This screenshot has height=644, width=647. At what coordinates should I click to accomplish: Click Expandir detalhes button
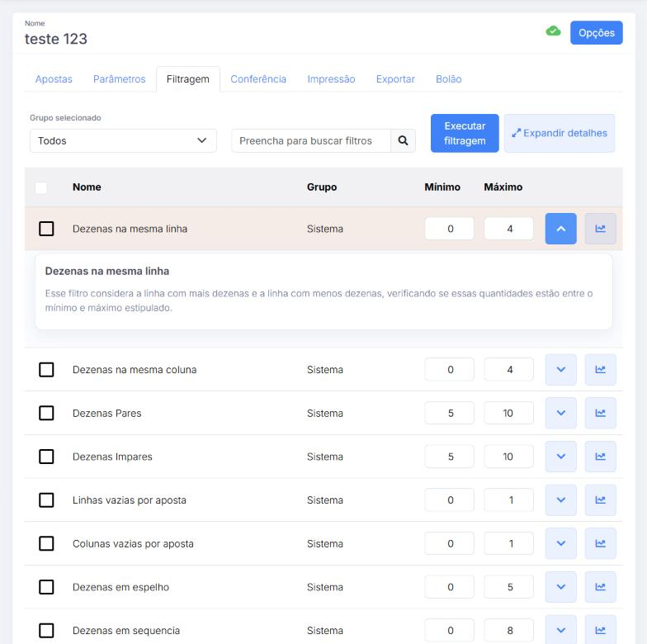pyautogui.click(x=560, y=134)
